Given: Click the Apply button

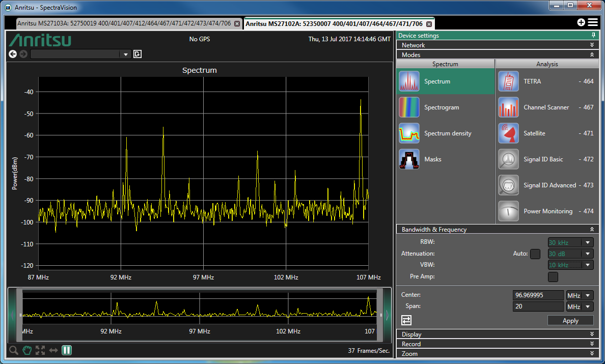Looking at the screenshot, I should 570,321.
